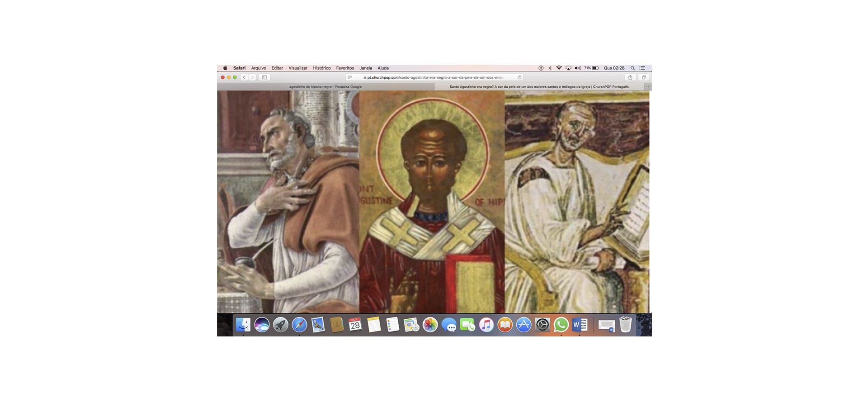Open FaceTime app in Dock
This screenshot has height=407, width=868.
click(467, 325)
